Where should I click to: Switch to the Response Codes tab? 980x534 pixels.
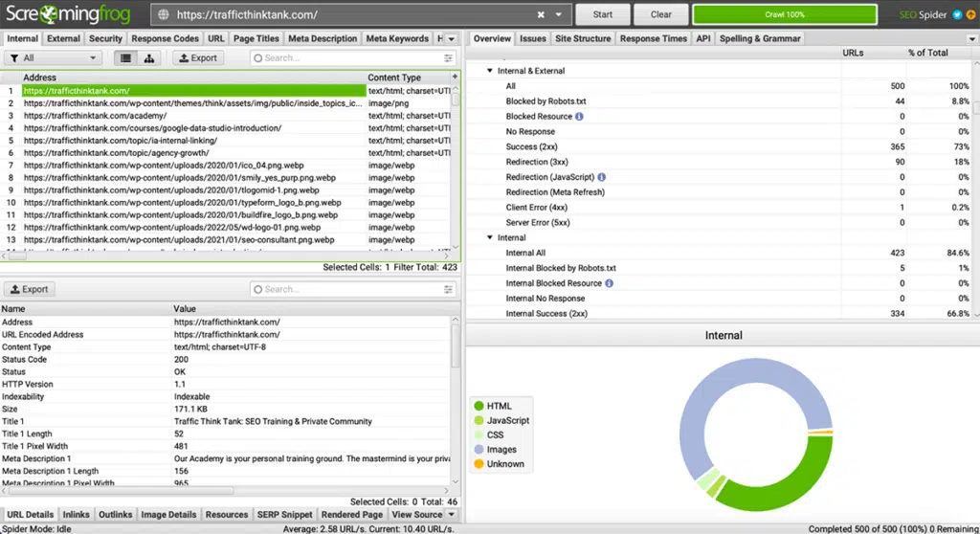coord(166,39)
